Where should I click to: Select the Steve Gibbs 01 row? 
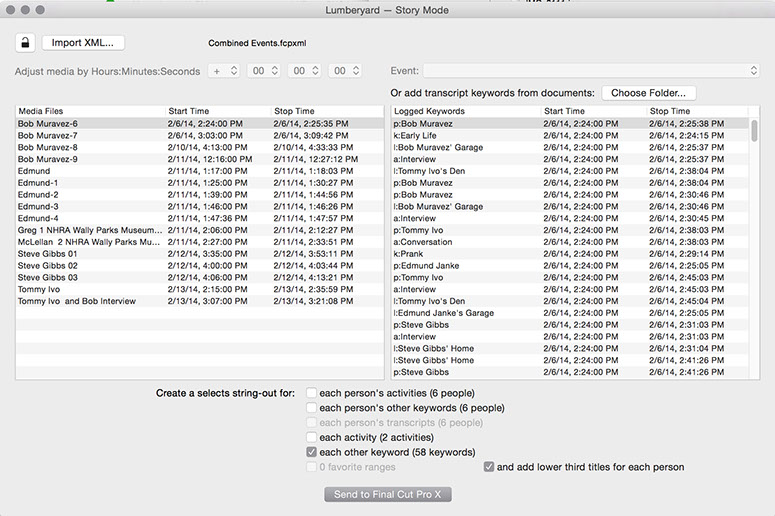(x=200, y=254)
